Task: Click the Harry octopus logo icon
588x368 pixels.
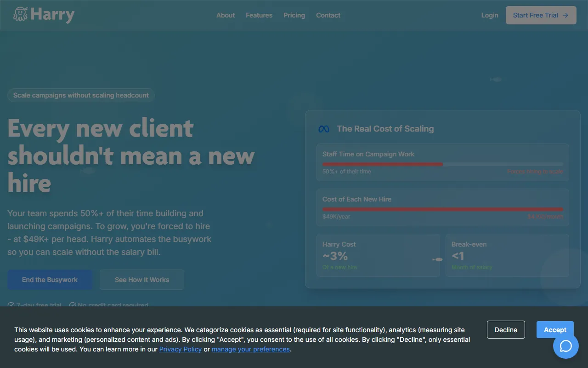Action: coord(21,15)
